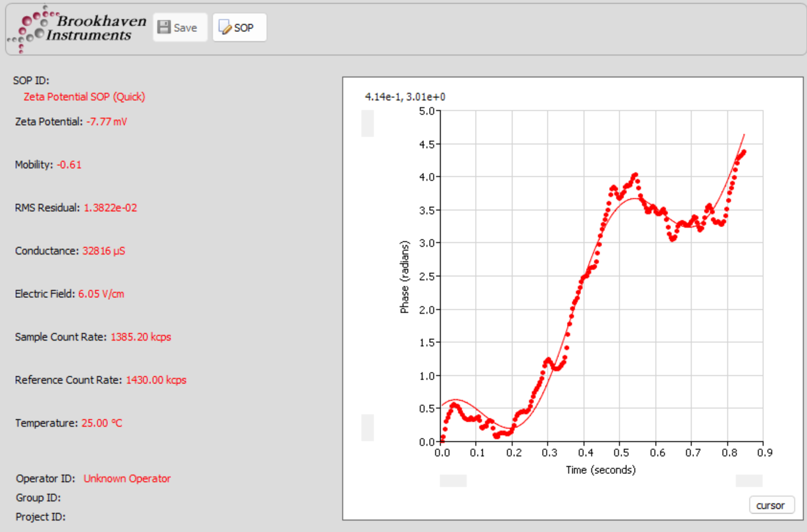Click the gray handle under X-axis left end
807x532 pixels.
(x=453, y=480)
